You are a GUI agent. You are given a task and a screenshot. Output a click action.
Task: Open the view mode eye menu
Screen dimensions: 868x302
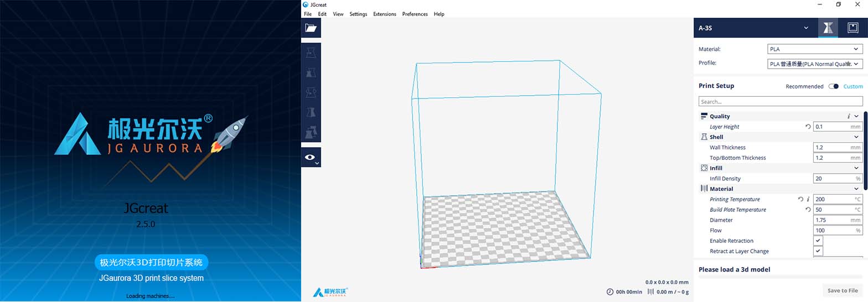point(311,158)
